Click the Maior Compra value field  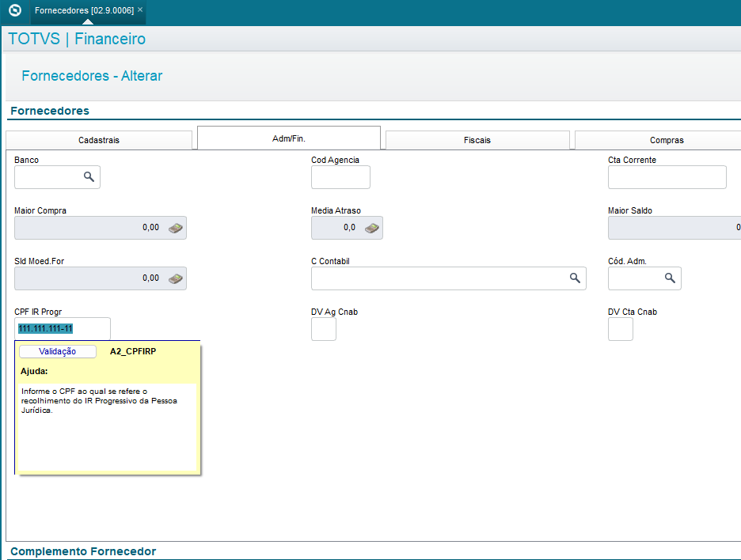click(101, 228)
